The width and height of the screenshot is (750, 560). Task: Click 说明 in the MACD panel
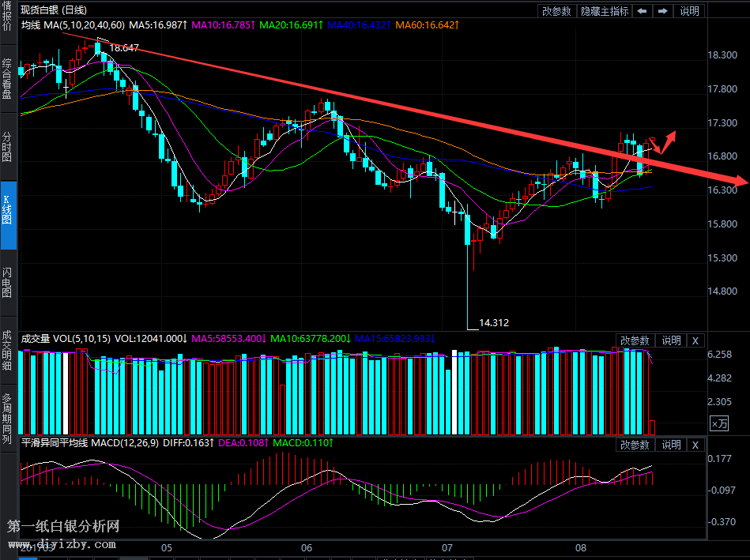(x=671, y=445)
